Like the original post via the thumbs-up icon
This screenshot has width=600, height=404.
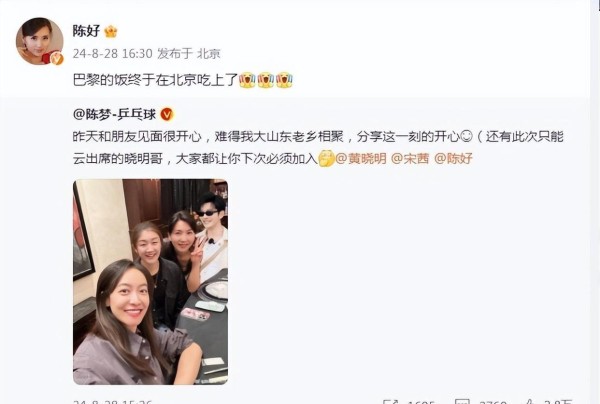[x=530, y=402]
